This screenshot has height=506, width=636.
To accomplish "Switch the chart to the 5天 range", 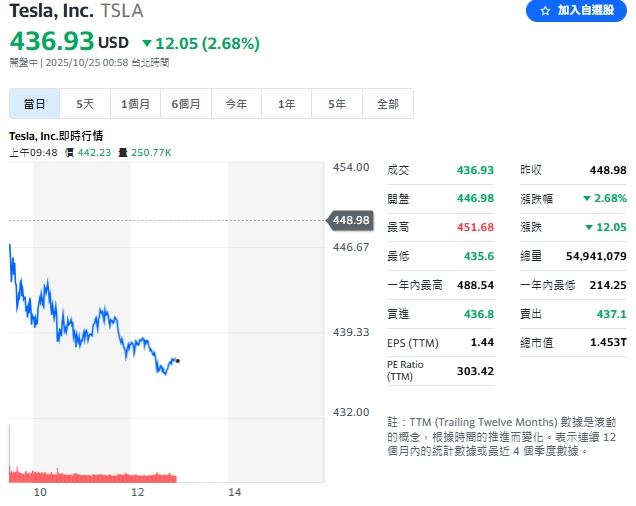I will (x=85, y=104).
